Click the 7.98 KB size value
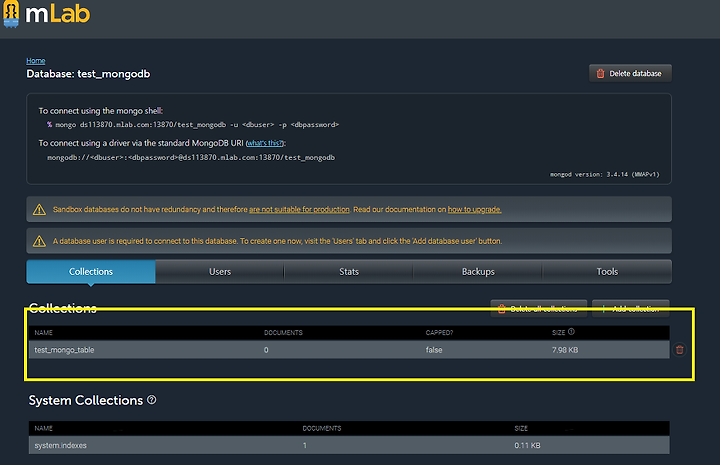Image resolution: width=720 pixels, height=465 pixels. (565, 350)
